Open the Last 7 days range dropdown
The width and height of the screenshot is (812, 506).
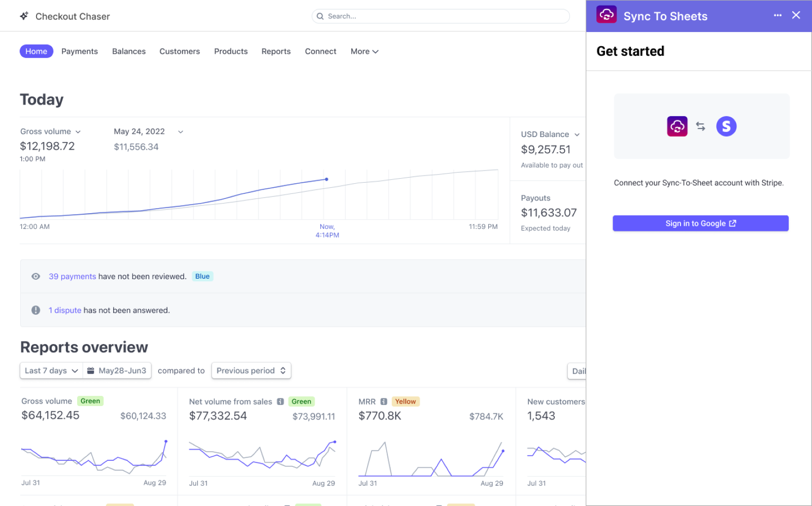click(x=51, y=370)
